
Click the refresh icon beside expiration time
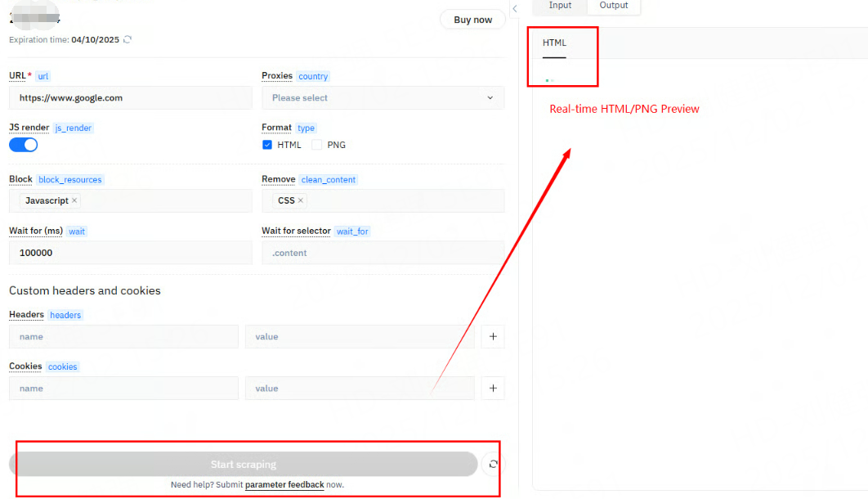(x=128, y=39)
